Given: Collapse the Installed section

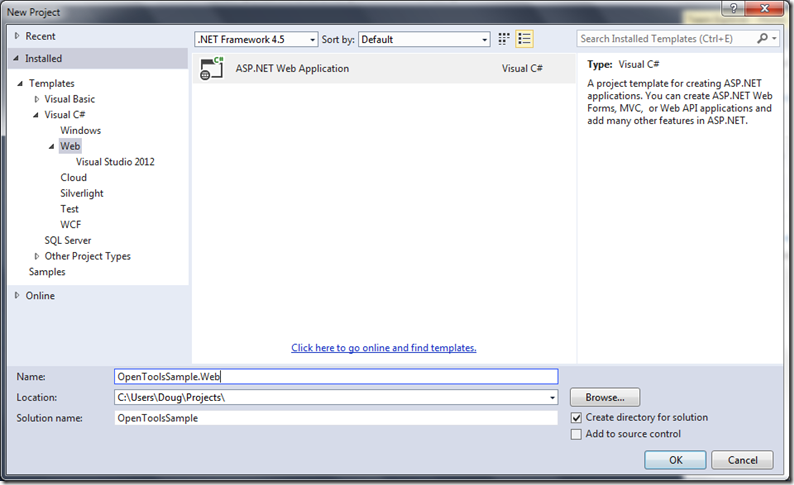Looking at the screenshot, I should click(x=16, y=59).
